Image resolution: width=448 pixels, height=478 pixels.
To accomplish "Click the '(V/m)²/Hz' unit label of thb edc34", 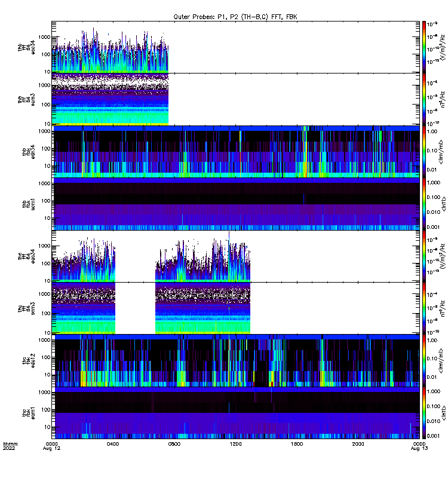I will 443,47.
